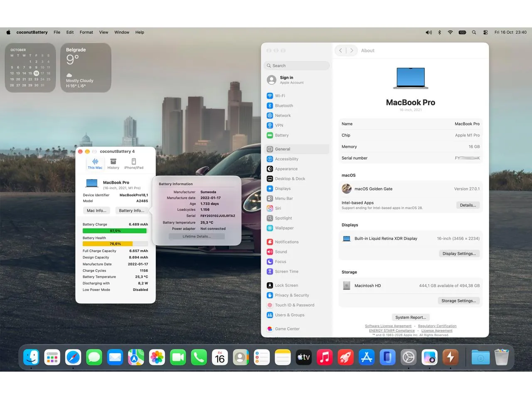Open Storage Settings... button

click(458, 301)
